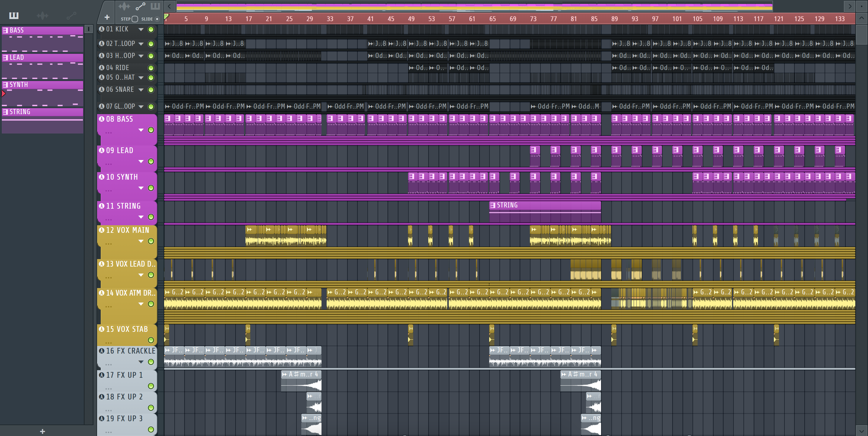Click the up arrow of the vertical scrollbar
868x436 pixels.
pos(862,18)
